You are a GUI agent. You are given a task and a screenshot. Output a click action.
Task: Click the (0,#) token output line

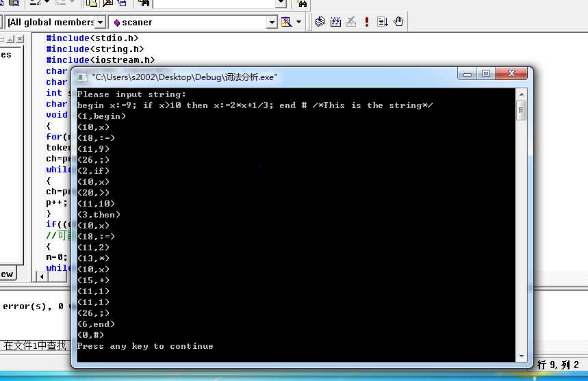pos(90,335)
